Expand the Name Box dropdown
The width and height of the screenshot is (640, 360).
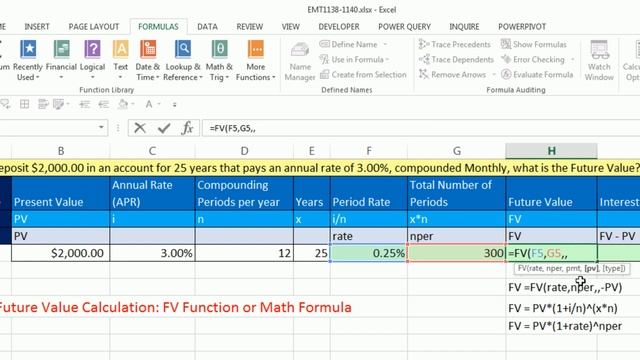tap(101, 127)
